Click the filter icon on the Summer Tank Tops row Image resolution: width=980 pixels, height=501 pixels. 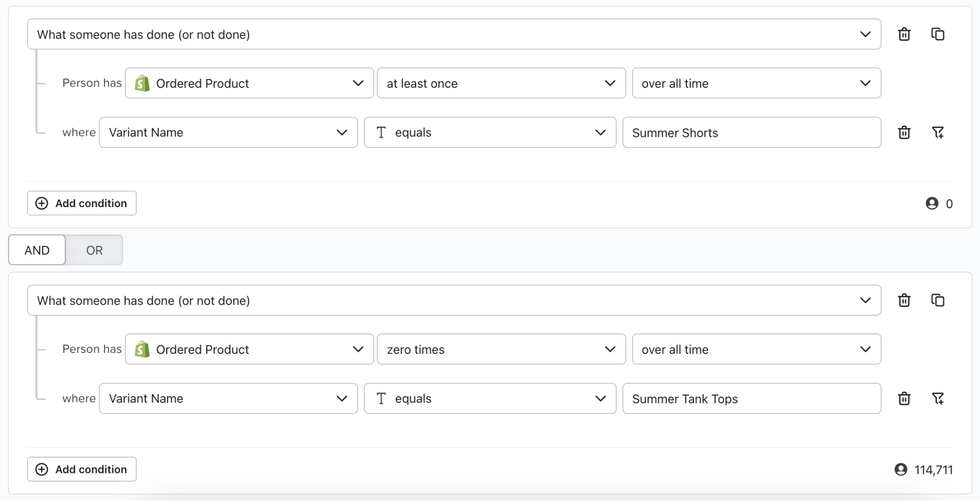point(938,398)
